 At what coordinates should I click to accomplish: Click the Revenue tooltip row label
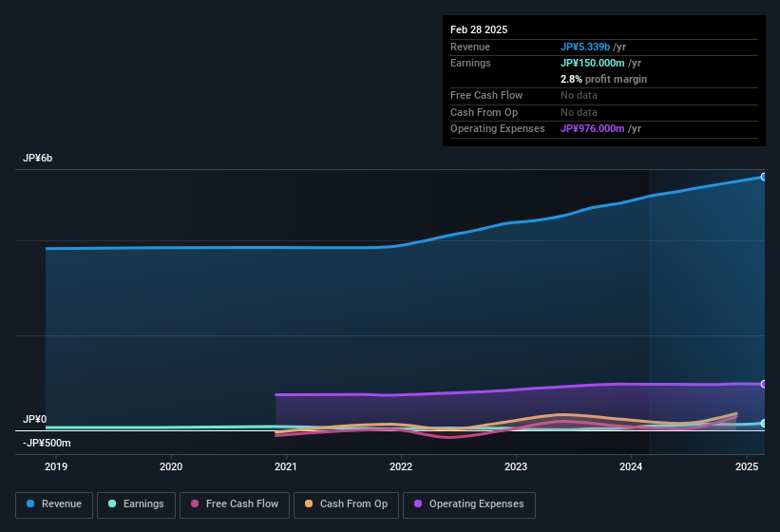(x=469, y=47)
